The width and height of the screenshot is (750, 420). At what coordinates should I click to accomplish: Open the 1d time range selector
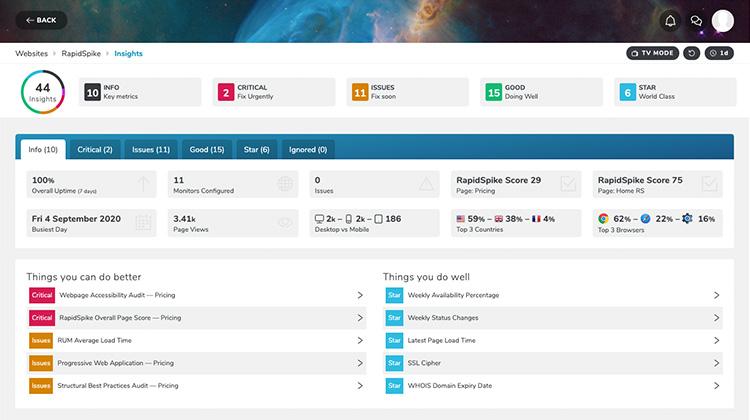click(x=719, y=53)
